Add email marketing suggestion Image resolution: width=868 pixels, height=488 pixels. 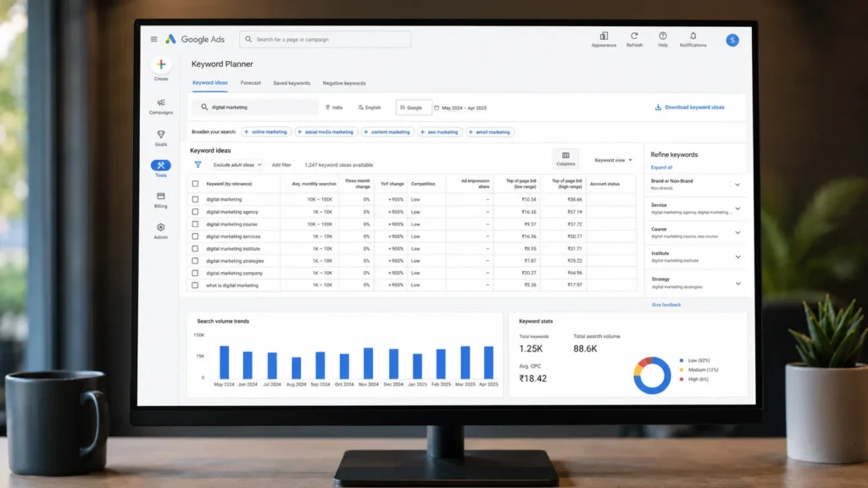click(490, 132)
